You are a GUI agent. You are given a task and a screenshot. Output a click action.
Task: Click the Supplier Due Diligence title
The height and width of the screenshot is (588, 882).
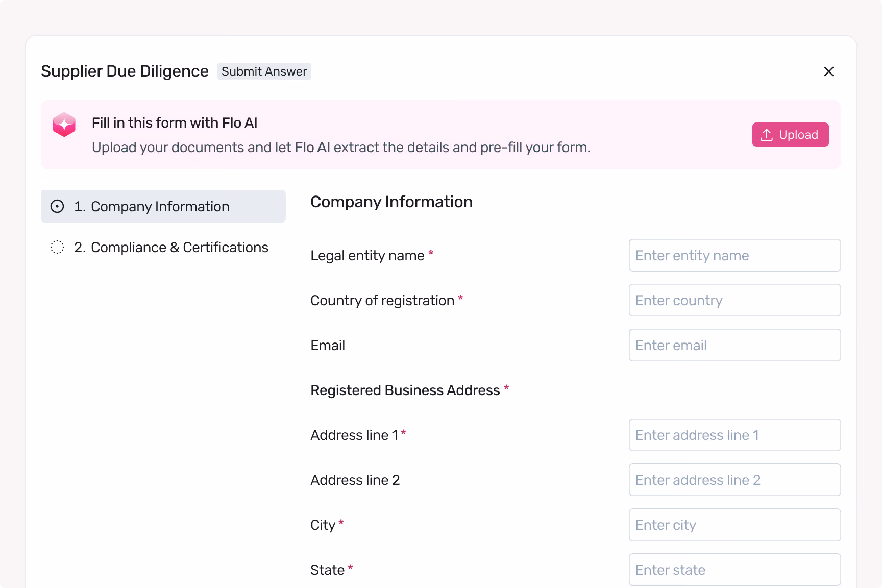point(125,71)
